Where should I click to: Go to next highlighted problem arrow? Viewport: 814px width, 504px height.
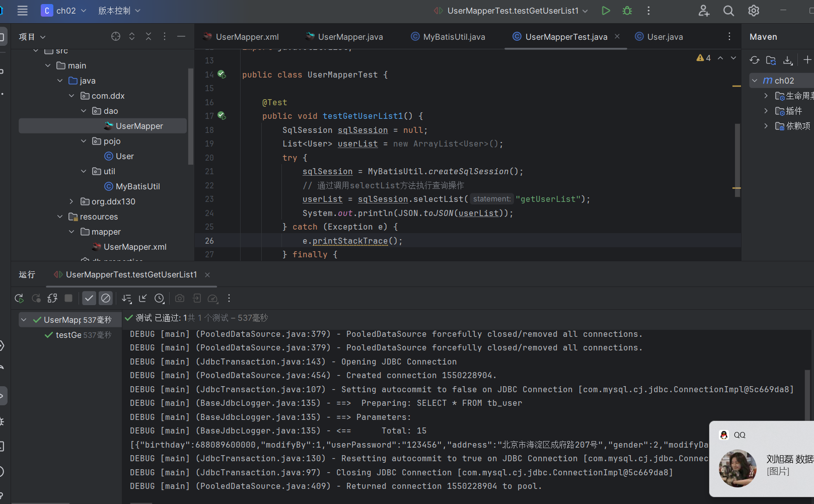[x=733, y=58]
